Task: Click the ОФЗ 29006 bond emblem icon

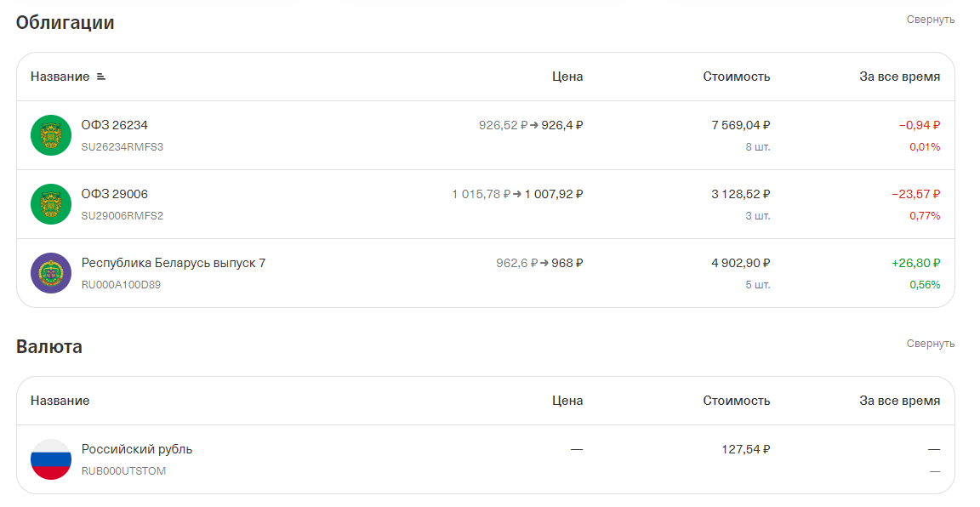Action: (51, 204)
